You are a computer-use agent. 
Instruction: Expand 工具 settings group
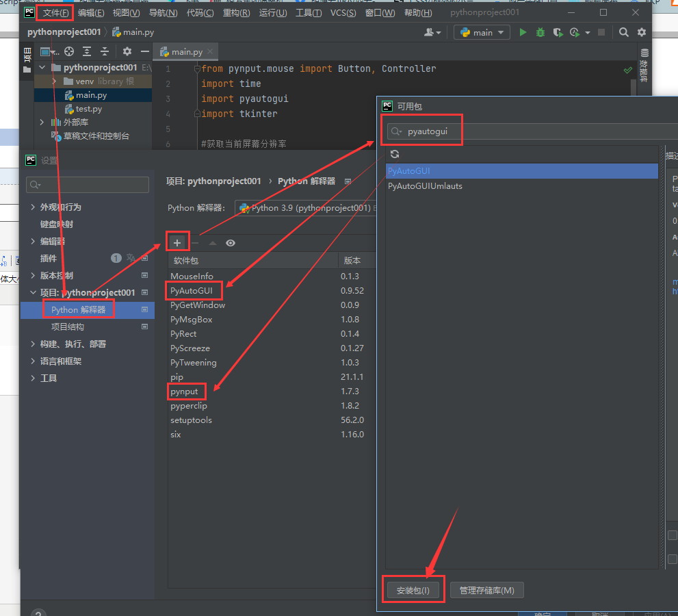33,378
